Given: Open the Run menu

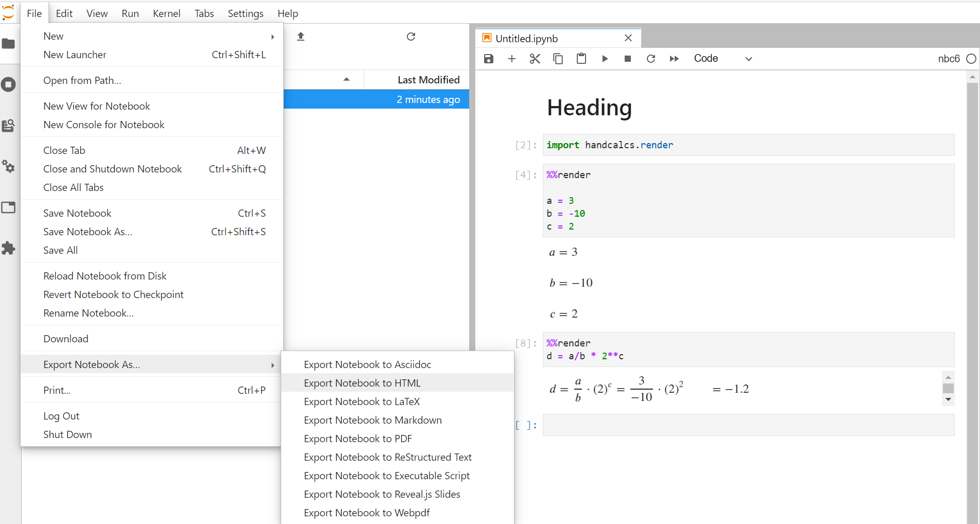Looking at the screenshot, I should coord(130,13).
